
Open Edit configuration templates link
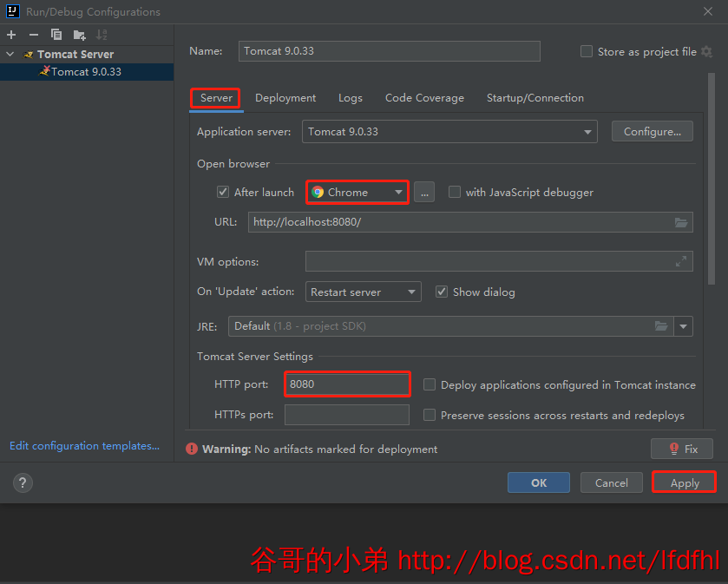click(84, 446)
